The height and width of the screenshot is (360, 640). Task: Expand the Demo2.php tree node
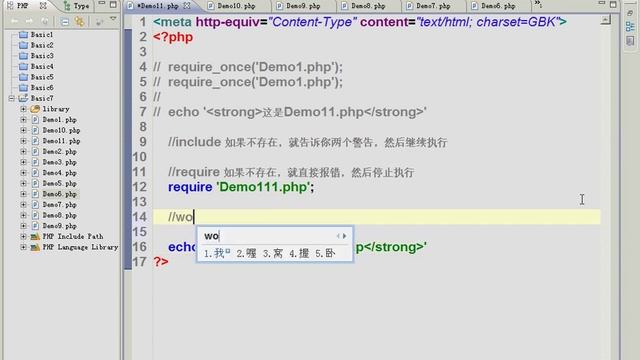coord(23,151)
